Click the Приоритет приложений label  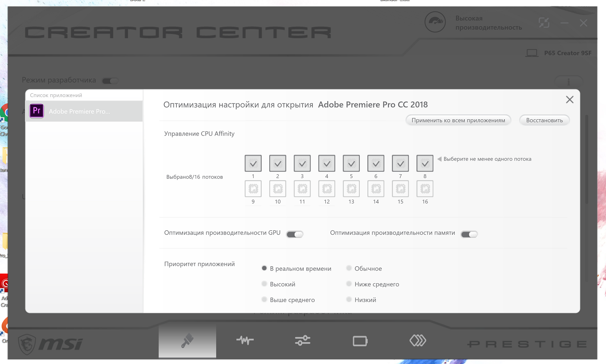(x=200, y=264)
